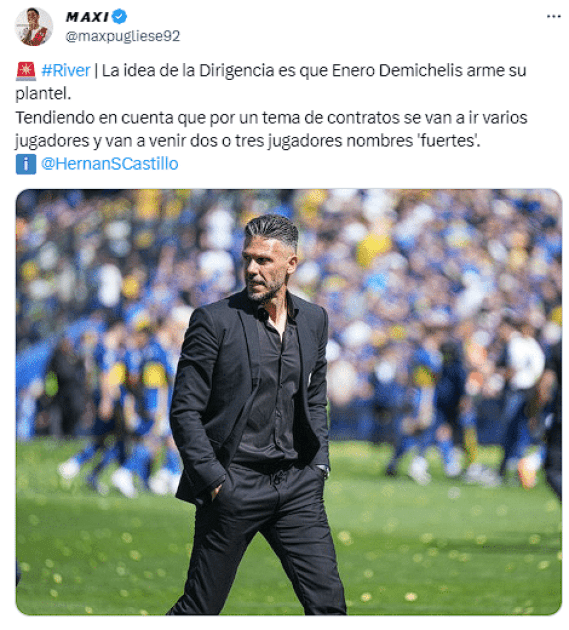
Task: Click the red siren emoji
Action: click(x=26, y=71)
